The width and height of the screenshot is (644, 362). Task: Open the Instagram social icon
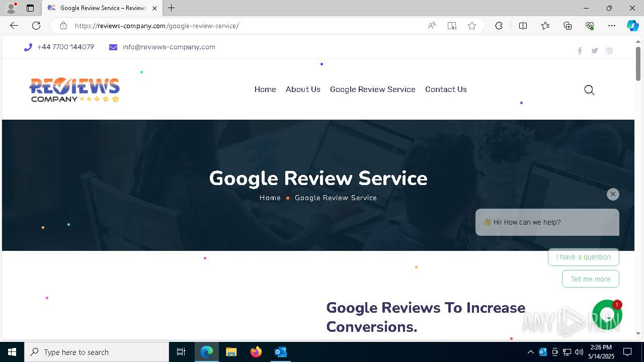pyautogui.click(x=609, y=51)
